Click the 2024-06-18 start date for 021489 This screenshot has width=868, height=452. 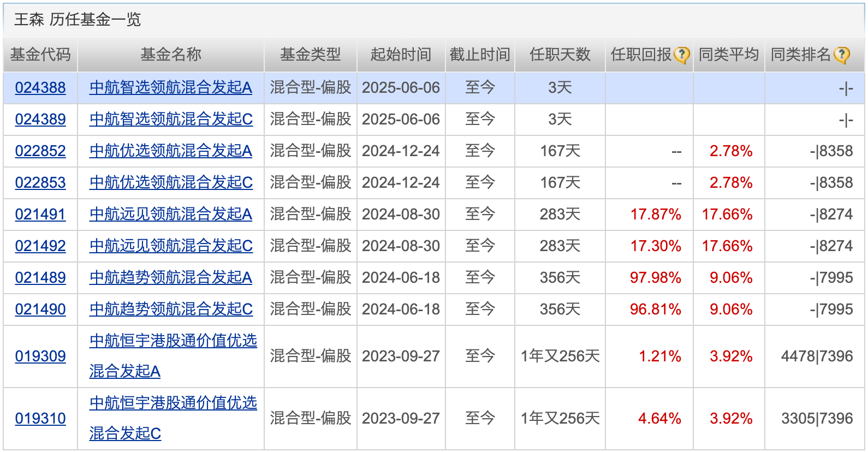(x=401, y=277)
